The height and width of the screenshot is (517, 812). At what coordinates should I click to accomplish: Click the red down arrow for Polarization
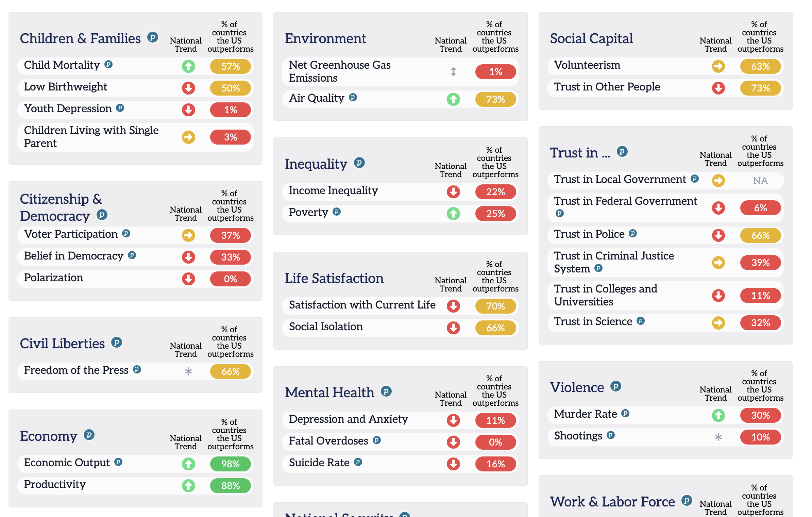(x=188, y=279)
